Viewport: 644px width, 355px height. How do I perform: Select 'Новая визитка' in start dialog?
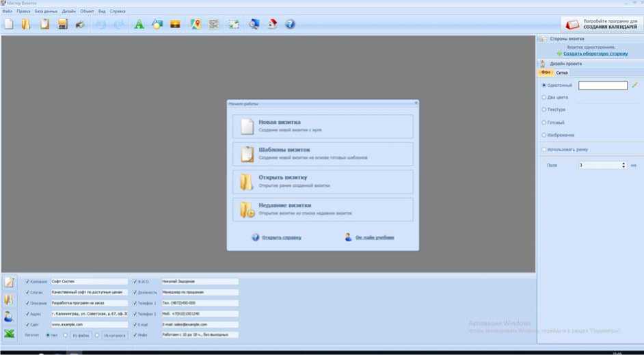[x=323, y=126]
